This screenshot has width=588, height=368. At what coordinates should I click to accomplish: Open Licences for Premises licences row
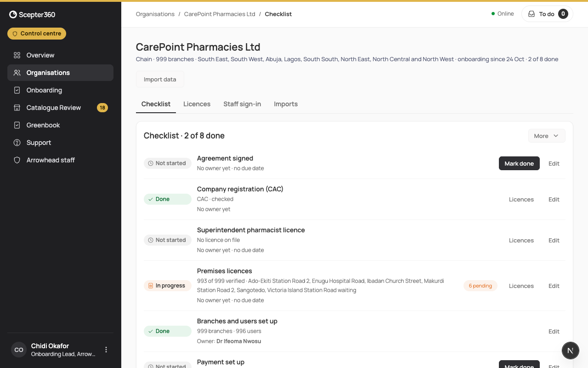point(521,286)
